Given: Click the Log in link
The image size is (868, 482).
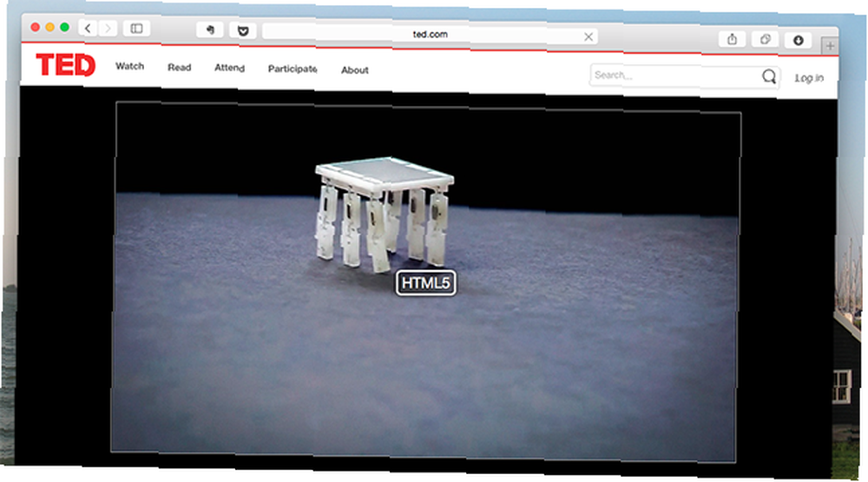Looking at the screenshot, I should coord(809,78).
